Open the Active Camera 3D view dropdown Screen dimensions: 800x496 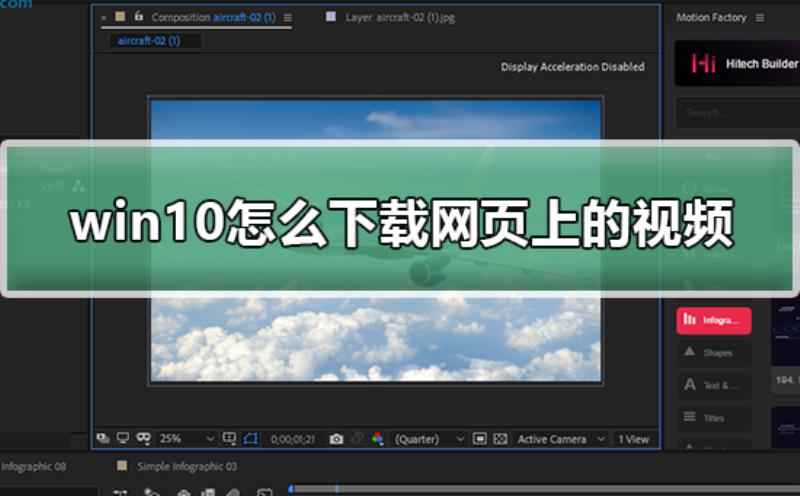[561, 439]
